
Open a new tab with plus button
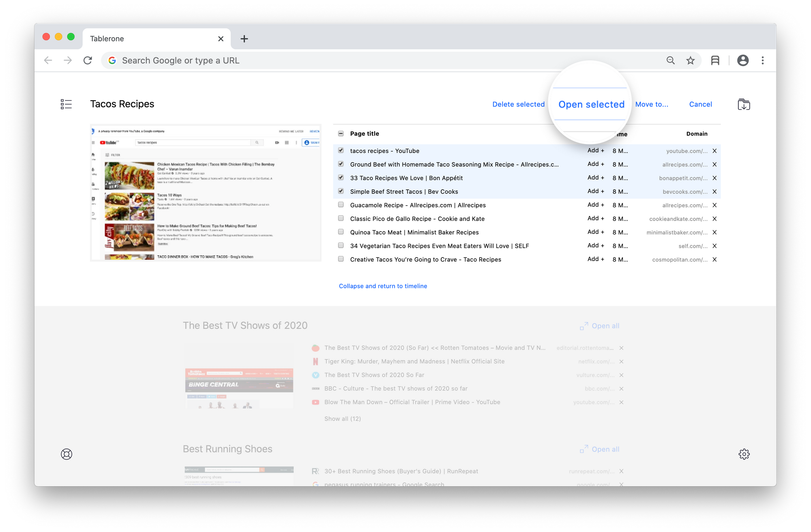click(x=244, y=39)
